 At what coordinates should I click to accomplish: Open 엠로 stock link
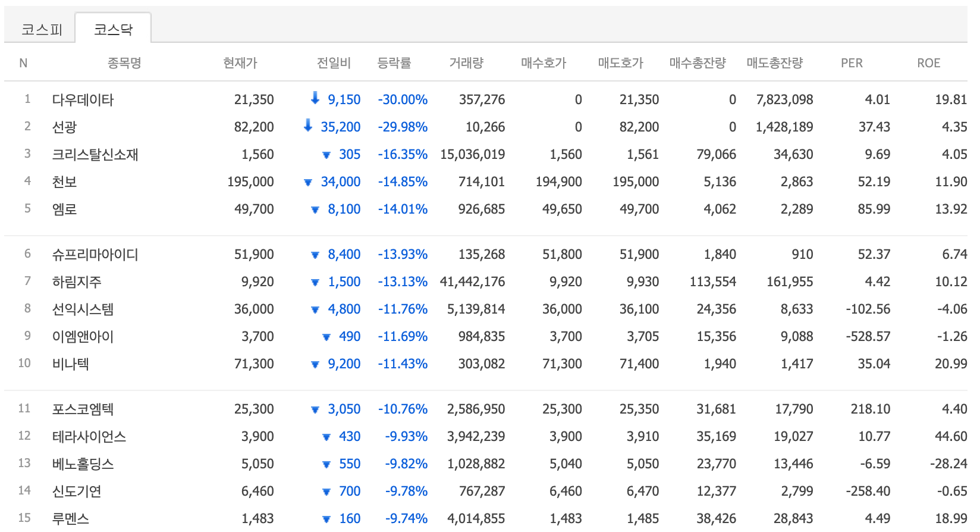coord(64,209)
